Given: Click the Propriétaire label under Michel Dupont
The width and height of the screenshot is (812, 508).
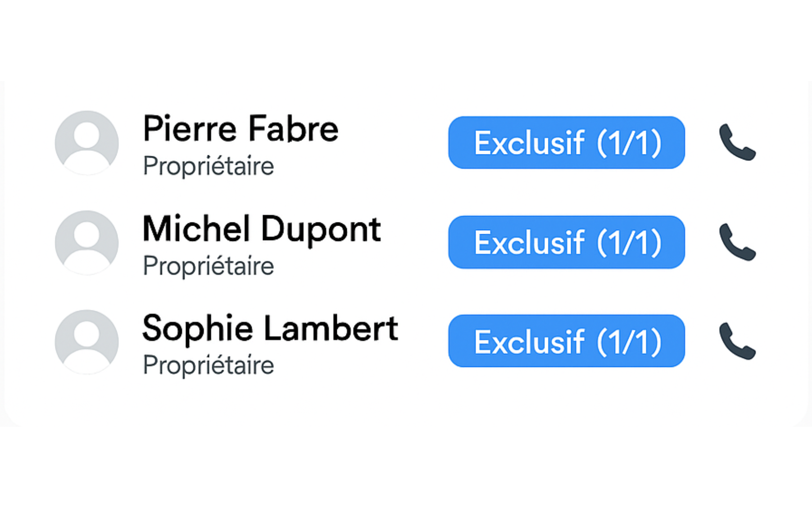Looking at the screenshot, I should point(208,266).
